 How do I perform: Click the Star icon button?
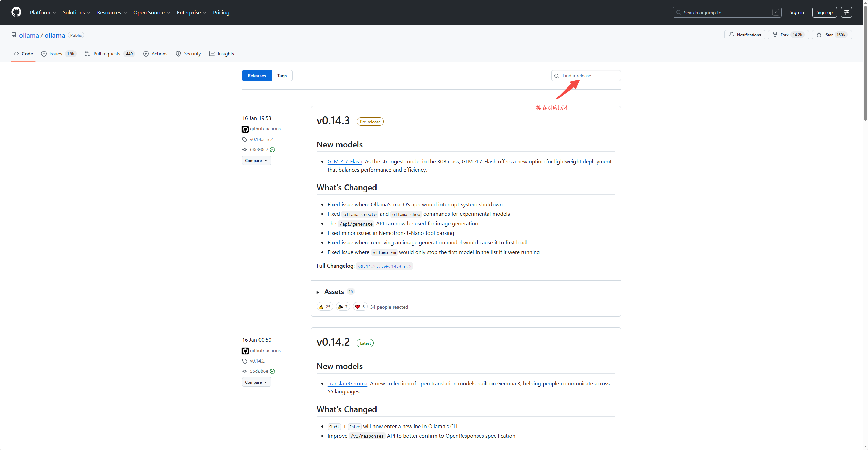pos(819,35)
